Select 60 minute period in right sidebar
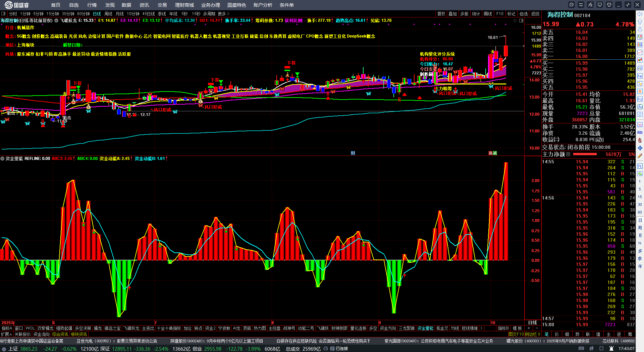Image resolution: width=644 pixels, height=352 pixels. tap(640, 212)
